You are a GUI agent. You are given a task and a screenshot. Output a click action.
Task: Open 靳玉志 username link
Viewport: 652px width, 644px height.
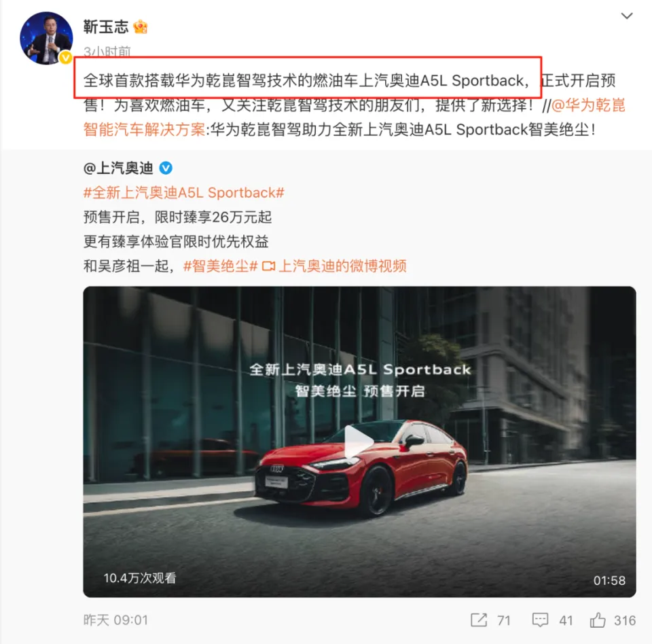coord(106,27)
